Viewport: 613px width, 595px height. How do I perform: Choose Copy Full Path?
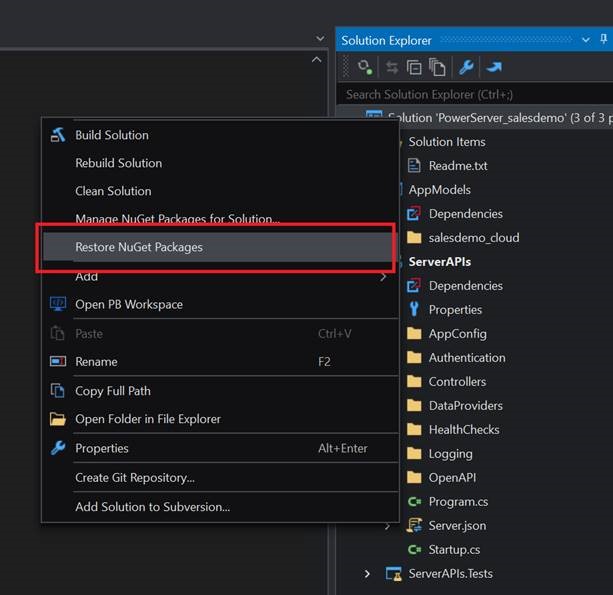220,391
